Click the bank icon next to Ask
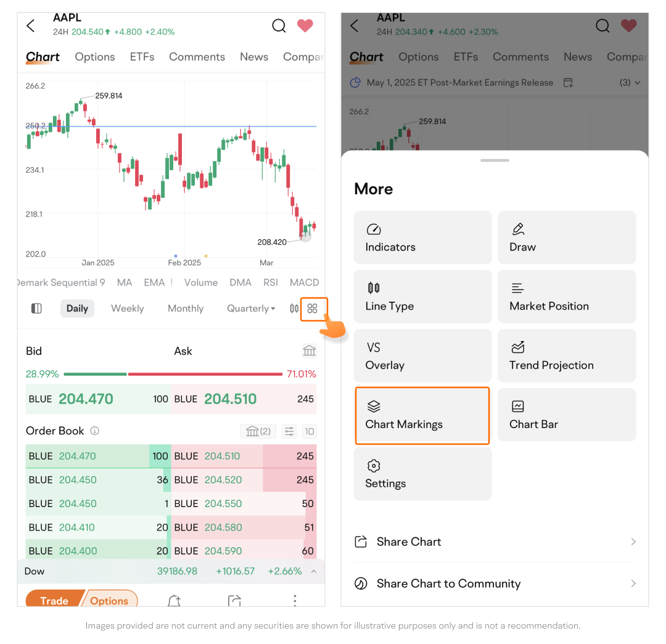 pos(309,351)
